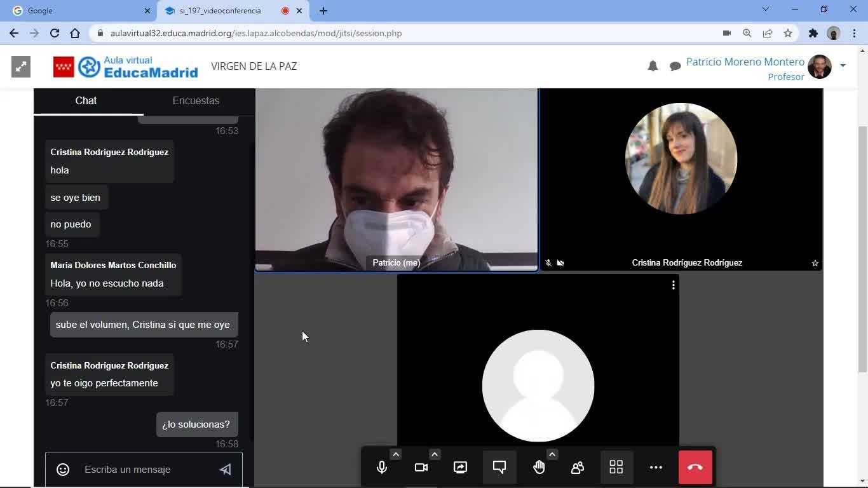Bookmark this page with the star
This screenshot has width=868, height=488.
click(788, 33)
